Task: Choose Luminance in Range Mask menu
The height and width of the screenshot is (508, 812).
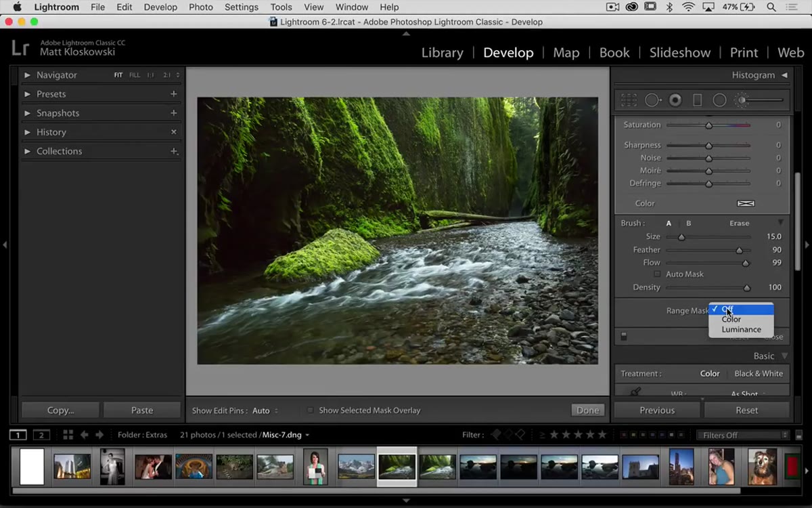Action: click(740, 329)
